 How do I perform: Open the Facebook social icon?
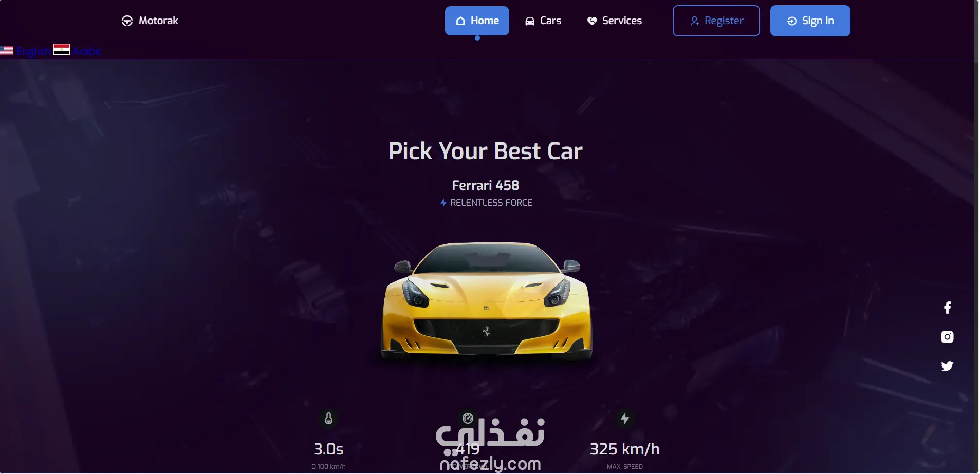[947, 308]
